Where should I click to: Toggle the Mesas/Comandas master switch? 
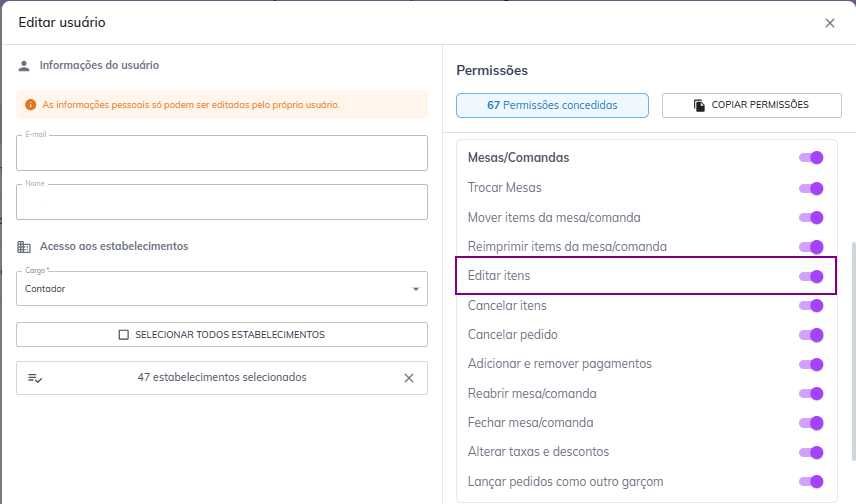coord(811,158)
